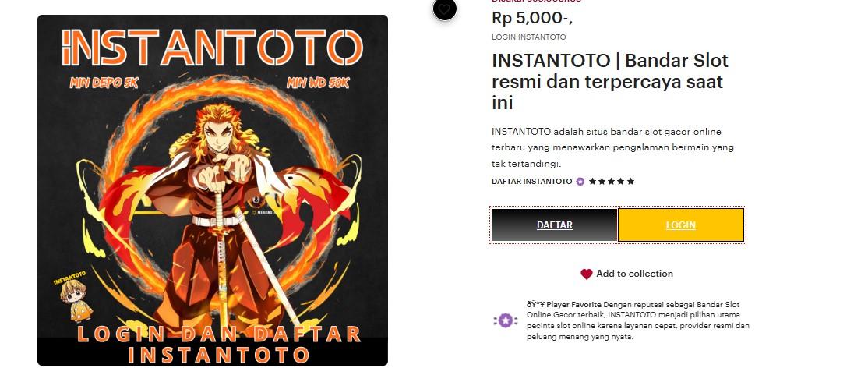Click the Rp 5,000 price
The image size is (868, 368).
click(x=532, y=18)
